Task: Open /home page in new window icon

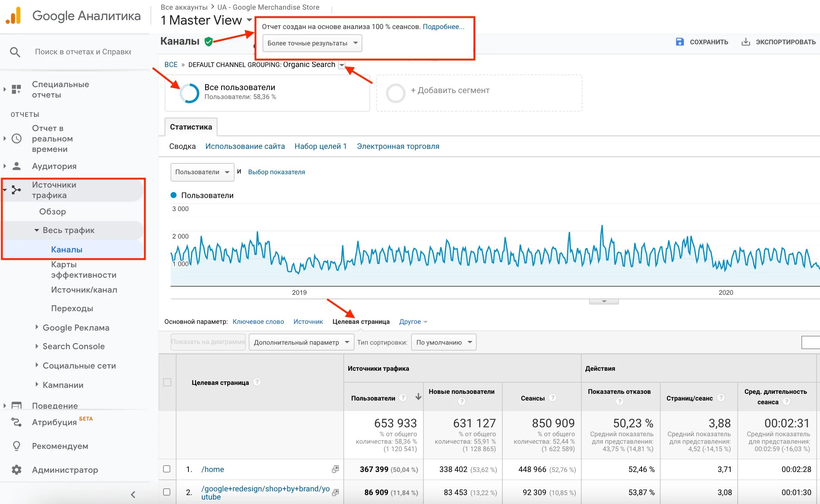Action: point(336,469)
